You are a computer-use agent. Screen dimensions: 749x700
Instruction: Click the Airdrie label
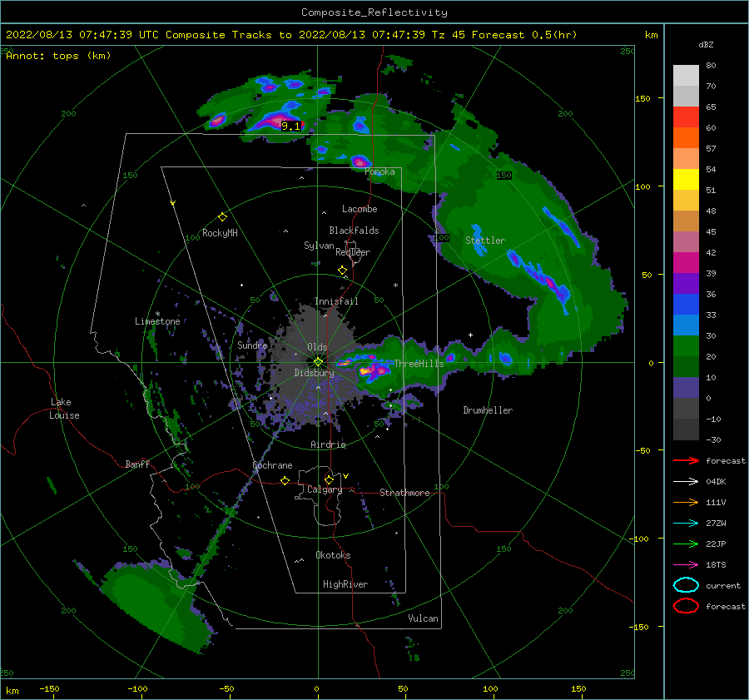click(328, 444)
